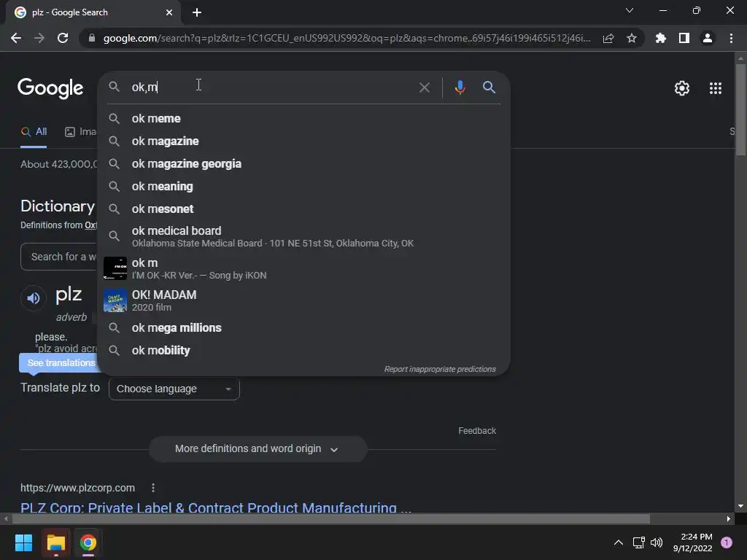Open a new browser tab
Viewport: 747px width, 560px height.
[197, 12]
